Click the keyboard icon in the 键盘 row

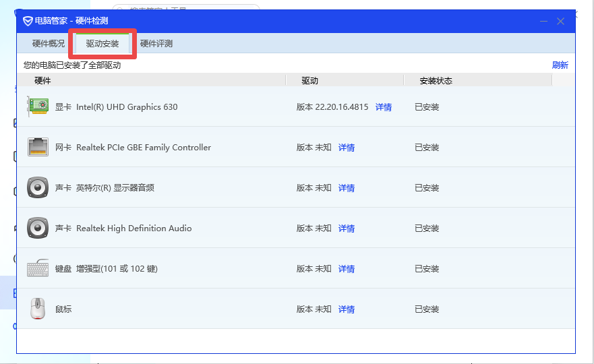[x=38, y=268]
